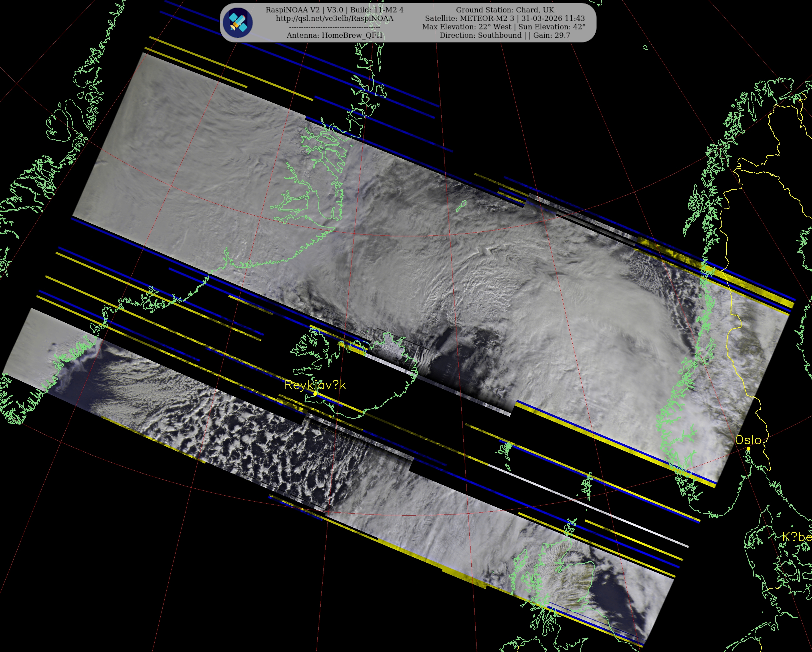Click the Oslo city marker dot
Image resolution: width=812 pixels, height=652 pixels.
(x=748, y=449)
